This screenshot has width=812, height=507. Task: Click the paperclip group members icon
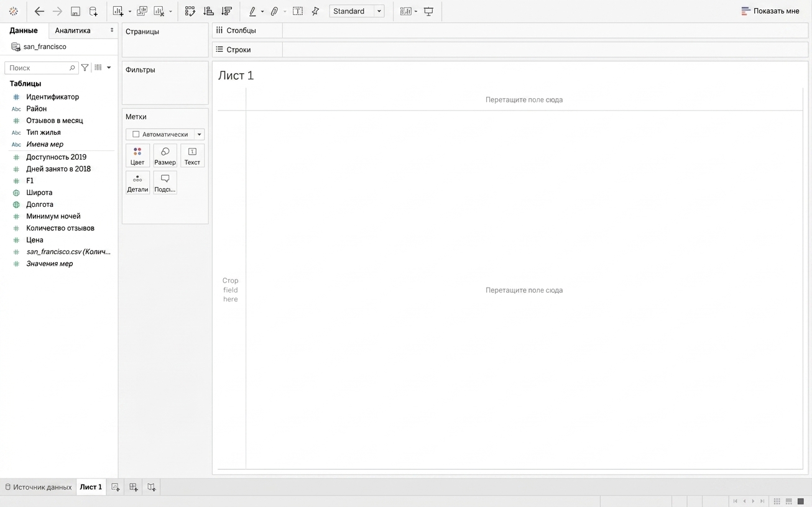point(274,11)
